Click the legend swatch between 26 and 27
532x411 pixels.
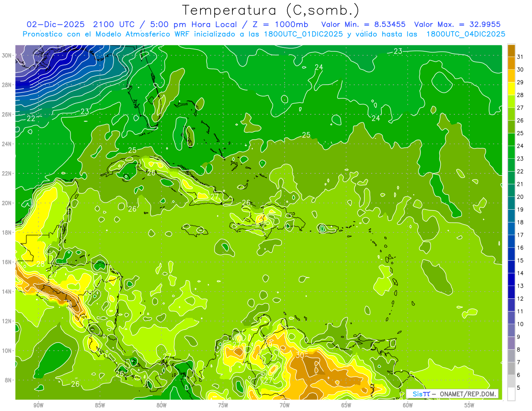(x=511, y=114)
